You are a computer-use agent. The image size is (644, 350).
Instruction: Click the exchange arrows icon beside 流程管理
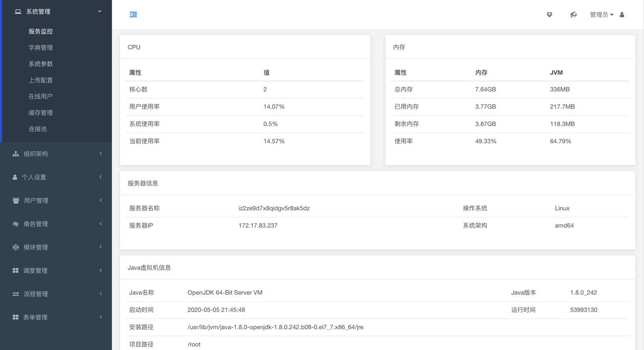pos(16,294)
